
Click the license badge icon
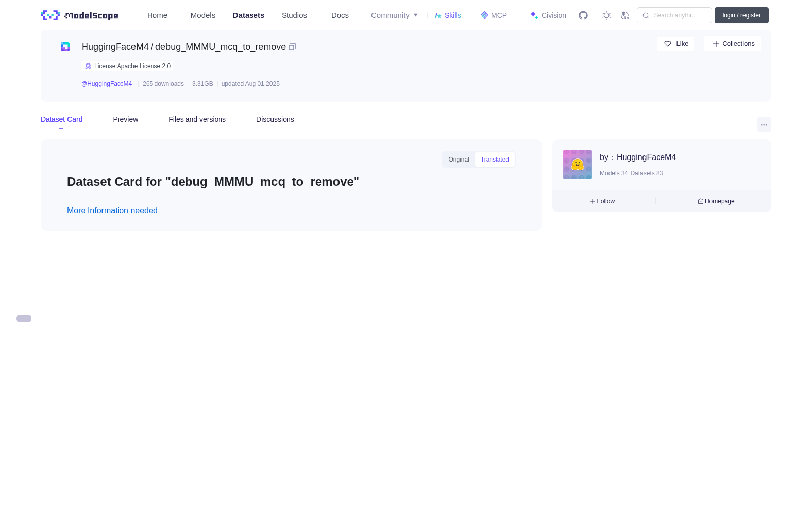click(x=88, y=66)
